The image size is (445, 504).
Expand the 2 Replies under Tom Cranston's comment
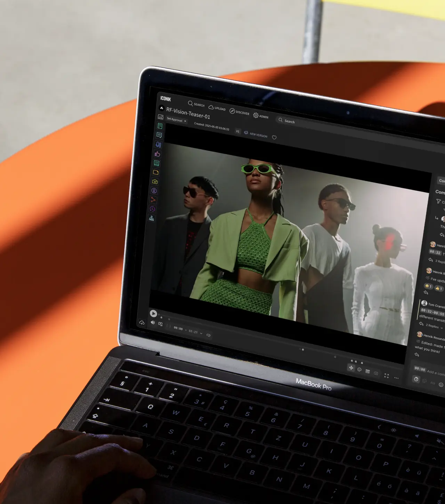click(x=434, y=326)
